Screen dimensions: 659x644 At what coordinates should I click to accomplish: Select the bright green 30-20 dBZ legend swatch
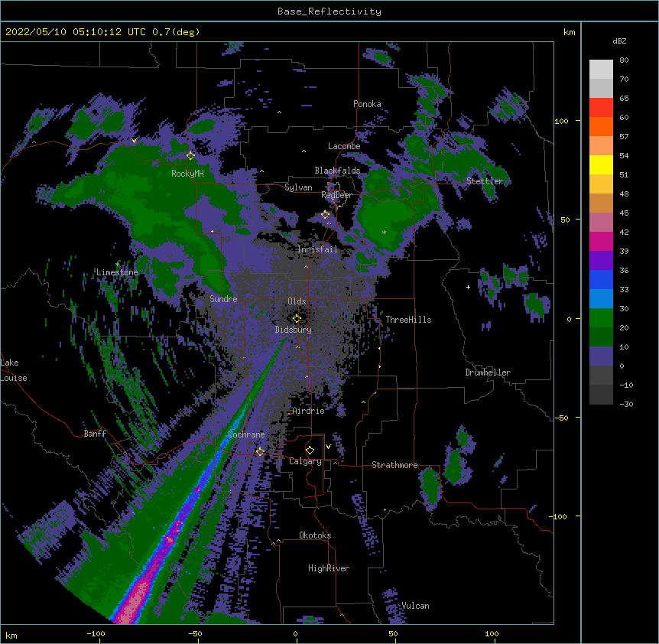click(601, 318)
